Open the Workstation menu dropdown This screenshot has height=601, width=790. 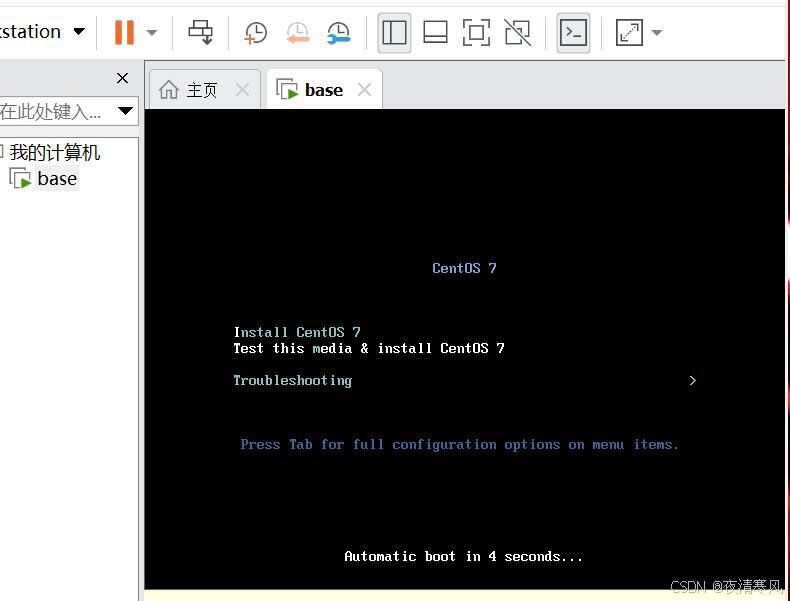[x=43, y=32]
